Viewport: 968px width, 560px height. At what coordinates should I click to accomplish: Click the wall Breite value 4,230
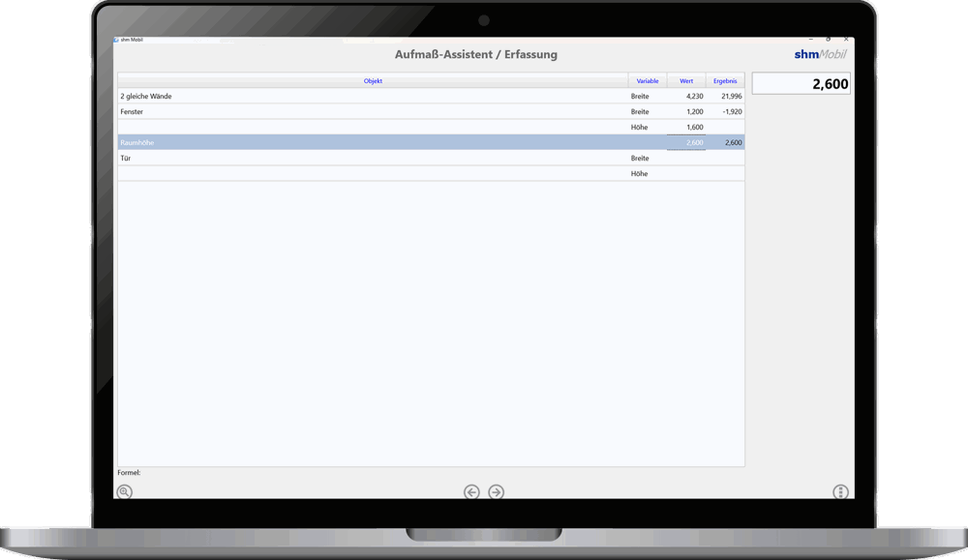click(x=686, y=97)
